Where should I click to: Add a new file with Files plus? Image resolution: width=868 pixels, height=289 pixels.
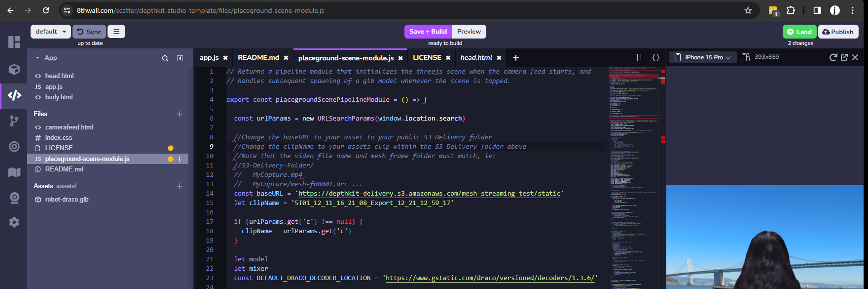tap(180, 114)
